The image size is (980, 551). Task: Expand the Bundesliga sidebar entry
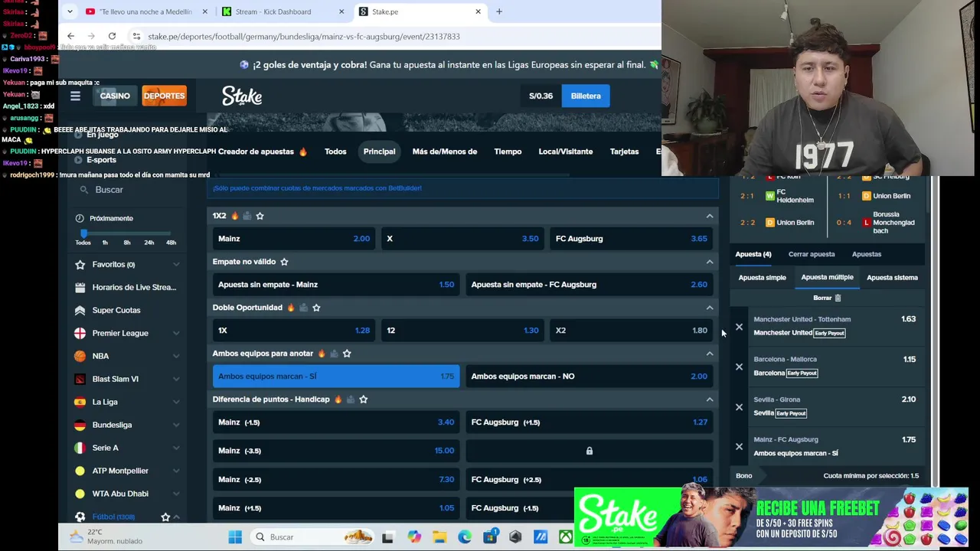(x=176, y=425)
